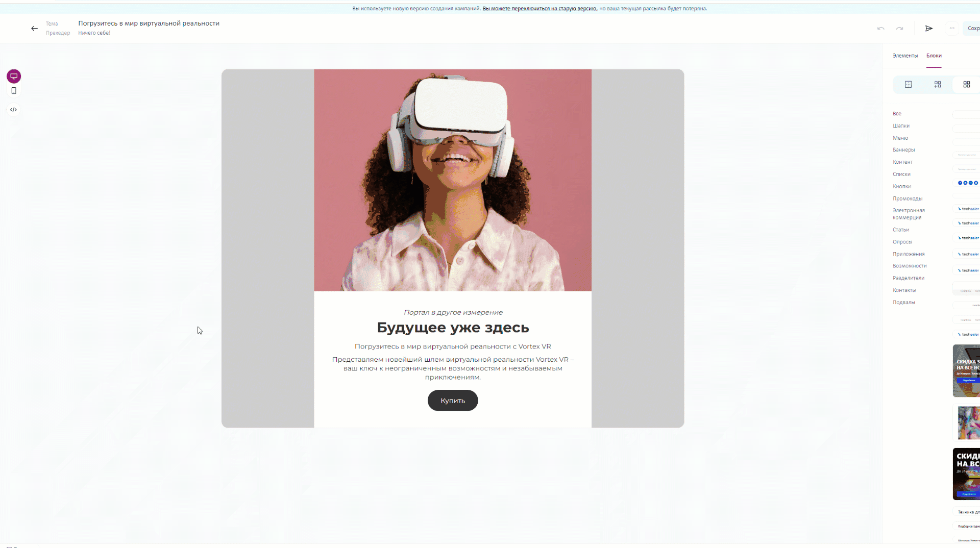Screen dimensions: 980x548
Task: Select the Промокоды category
Action: point(908,199)
